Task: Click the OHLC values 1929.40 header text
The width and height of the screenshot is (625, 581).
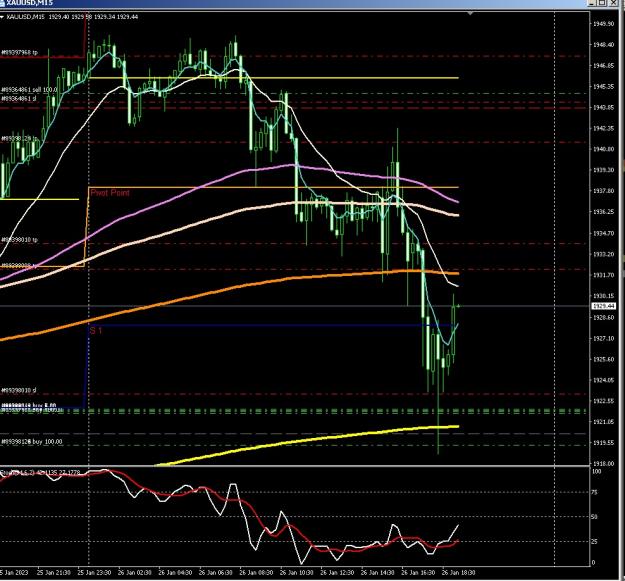Action: [x=93, y=17]
